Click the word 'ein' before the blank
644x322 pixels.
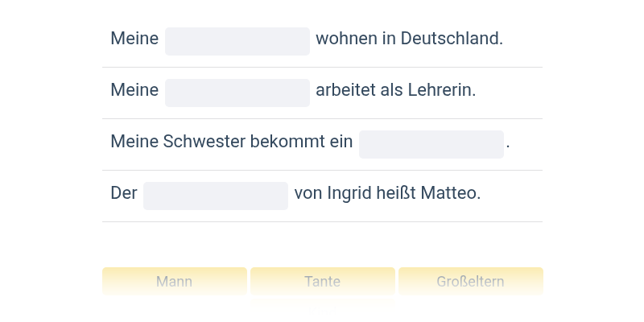[x=341, y=142]
